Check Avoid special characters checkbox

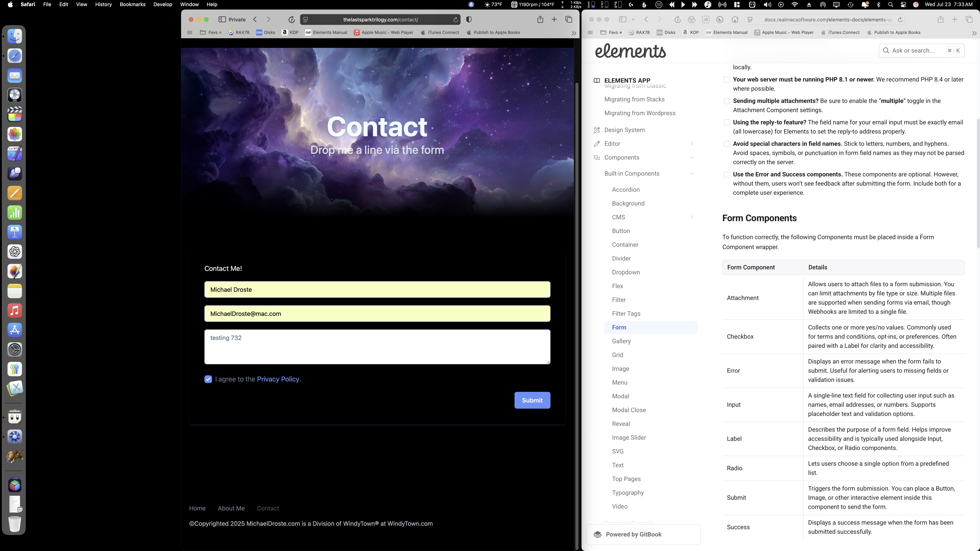(x=727, y=144)
